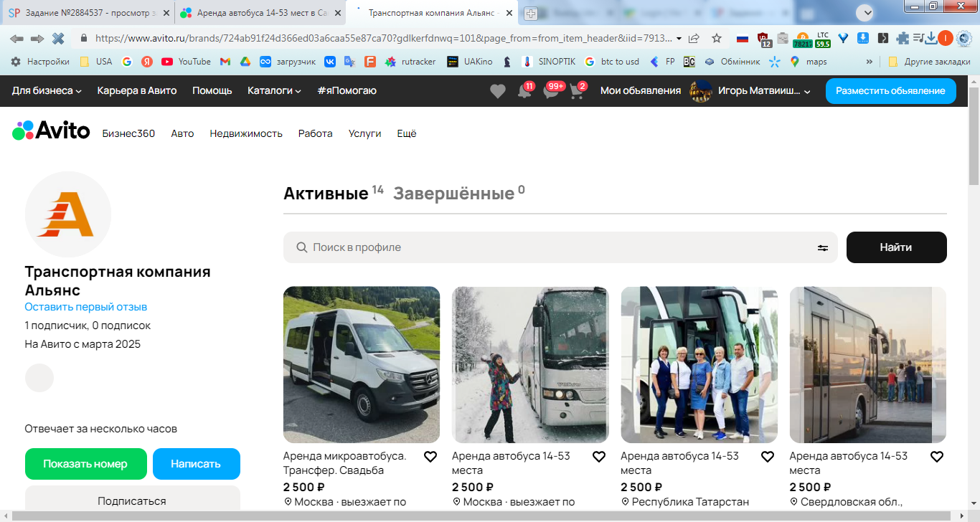Open the Карьера в Авито link

pos(137,91)
